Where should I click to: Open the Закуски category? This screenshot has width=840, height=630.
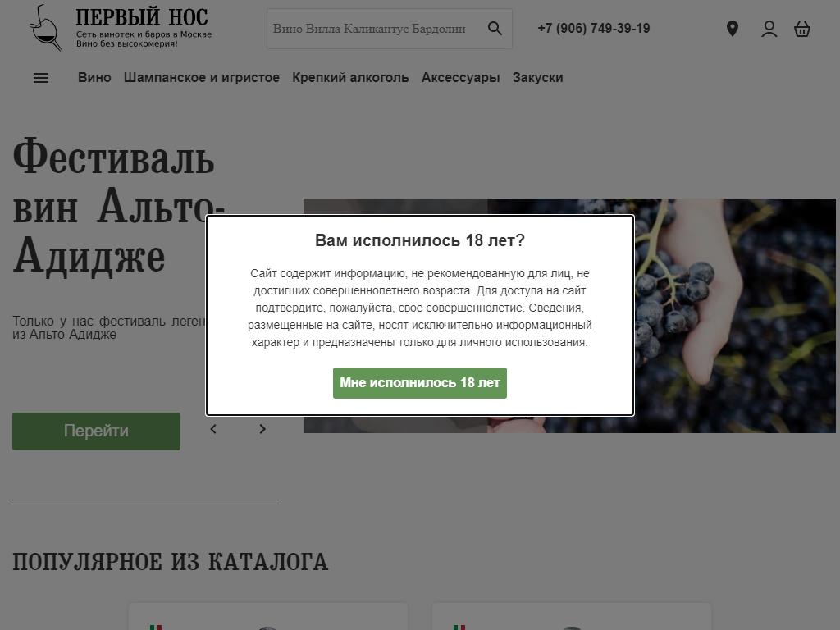pos(537,78)
